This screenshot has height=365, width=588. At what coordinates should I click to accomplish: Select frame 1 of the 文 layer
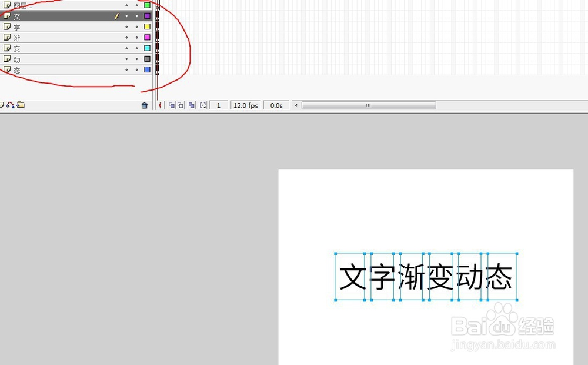[x=158, y=16]
